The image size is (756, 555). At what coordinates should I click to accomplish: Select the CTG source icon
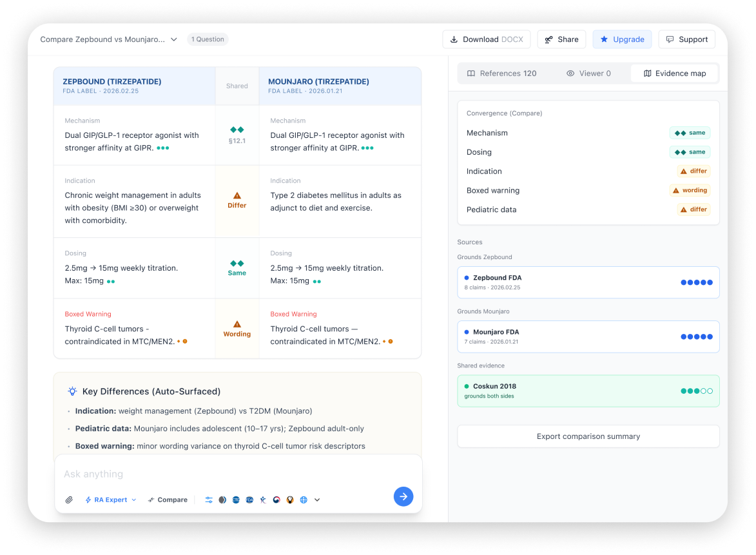236,500
